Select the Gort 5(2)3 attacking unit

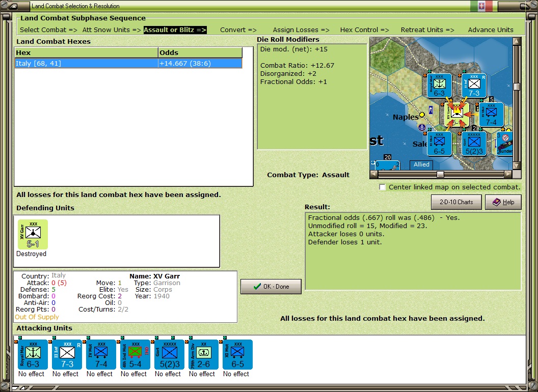169,355
